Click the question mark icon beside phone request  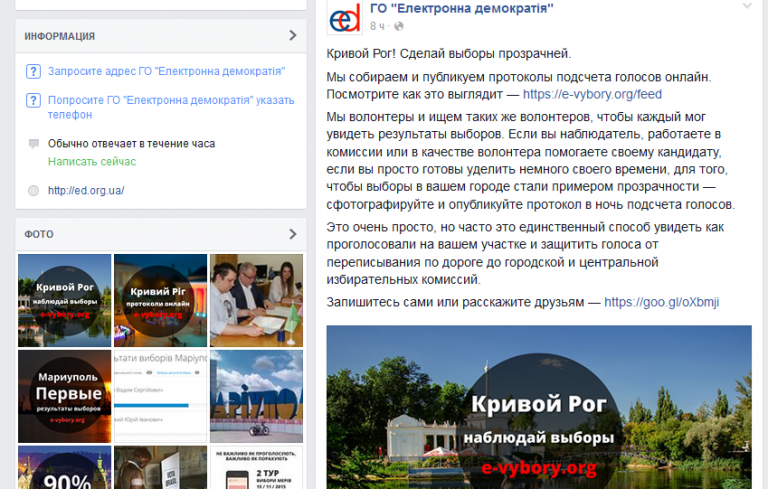[x=33, y=100]
